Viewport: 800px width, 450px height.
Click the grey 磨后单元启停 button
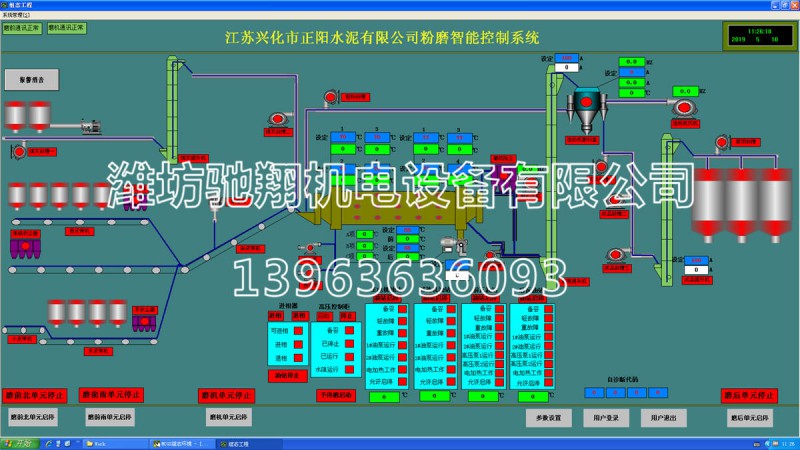pos(749,418)
